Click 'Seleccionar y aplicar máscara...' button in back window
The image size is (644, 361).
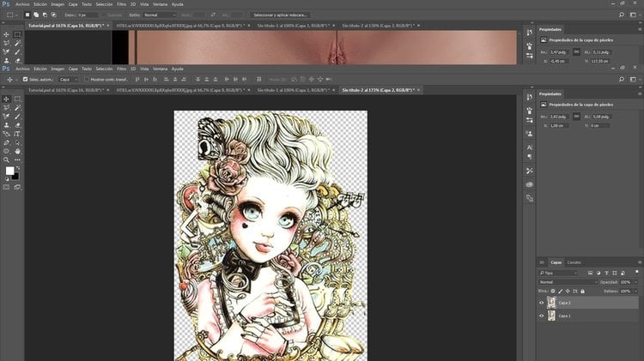(280, 15)
